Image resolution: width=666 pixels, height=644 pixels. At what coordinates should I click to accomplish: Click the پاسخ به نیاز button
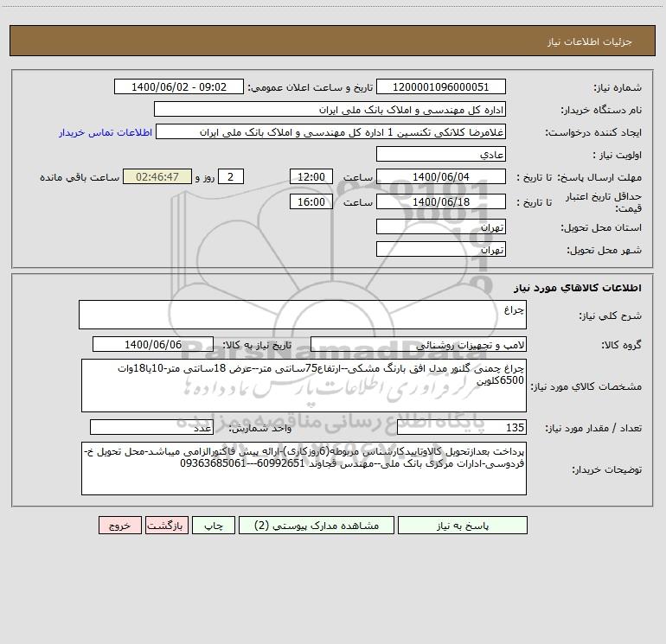coord(463,526)
